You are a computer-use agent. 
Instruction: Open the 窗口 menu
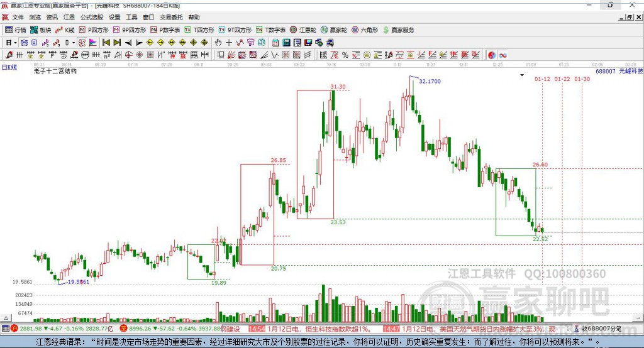pos(148,17)
